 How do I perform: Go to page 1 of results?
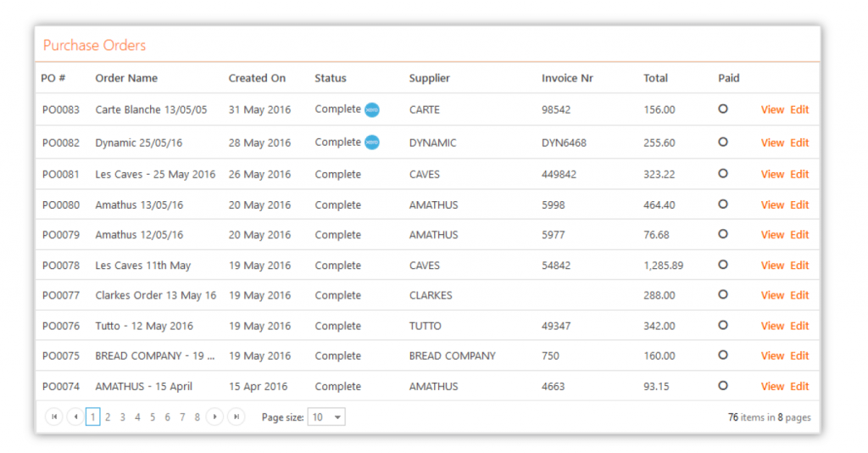point(93,417)
